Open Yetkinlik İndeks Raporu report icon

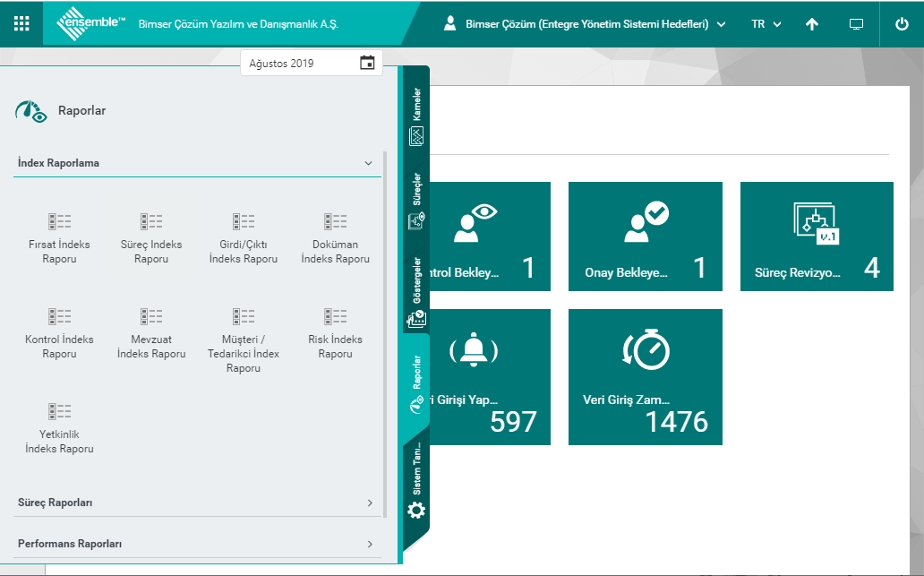59,411
